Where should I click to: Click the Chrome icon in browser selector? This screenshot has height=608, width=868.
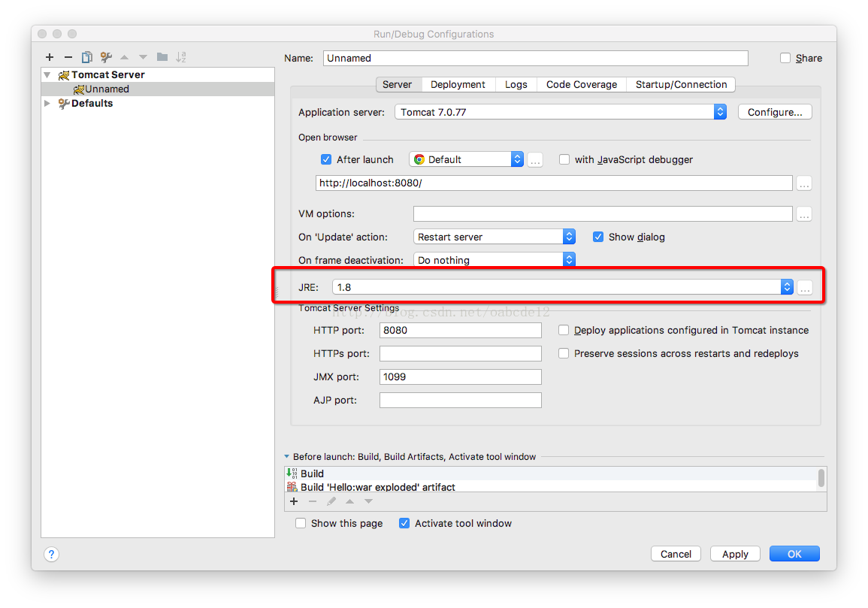click(x=419, y=159)
